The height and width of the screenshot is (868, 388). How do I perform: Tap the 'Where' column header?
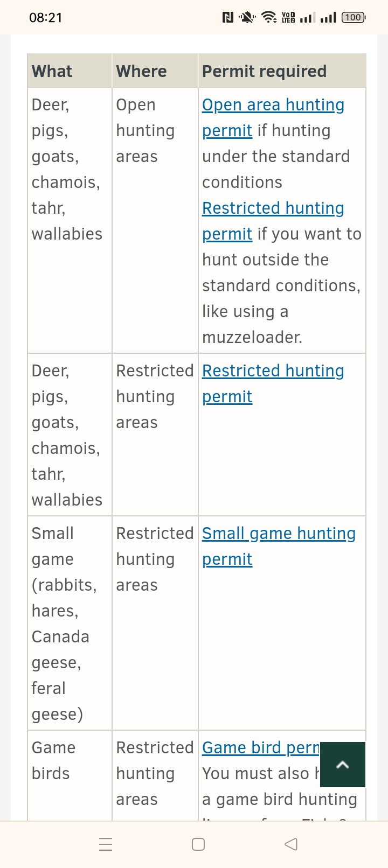click(141, 71)
